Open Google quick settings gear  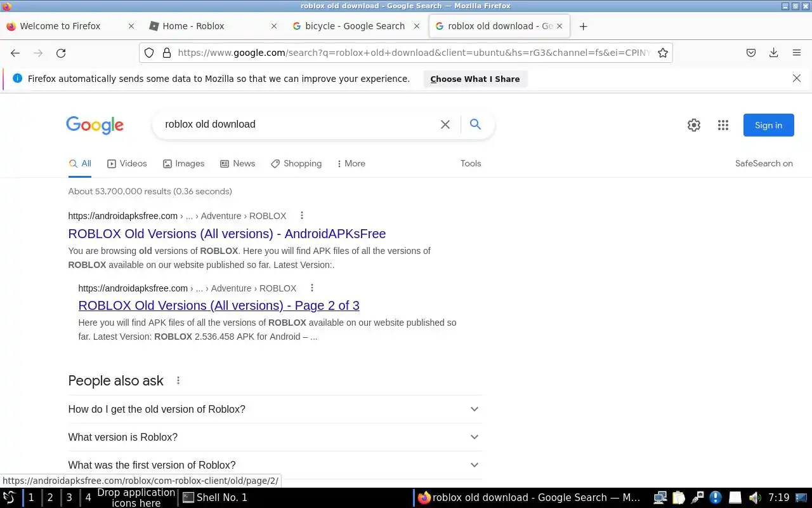[x=694, y=125]
